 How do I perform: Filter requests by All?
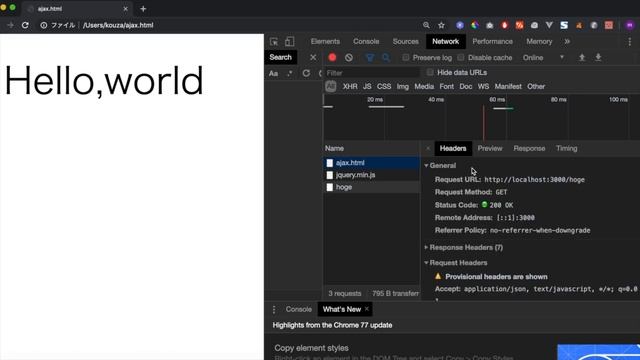click(331, 87)
